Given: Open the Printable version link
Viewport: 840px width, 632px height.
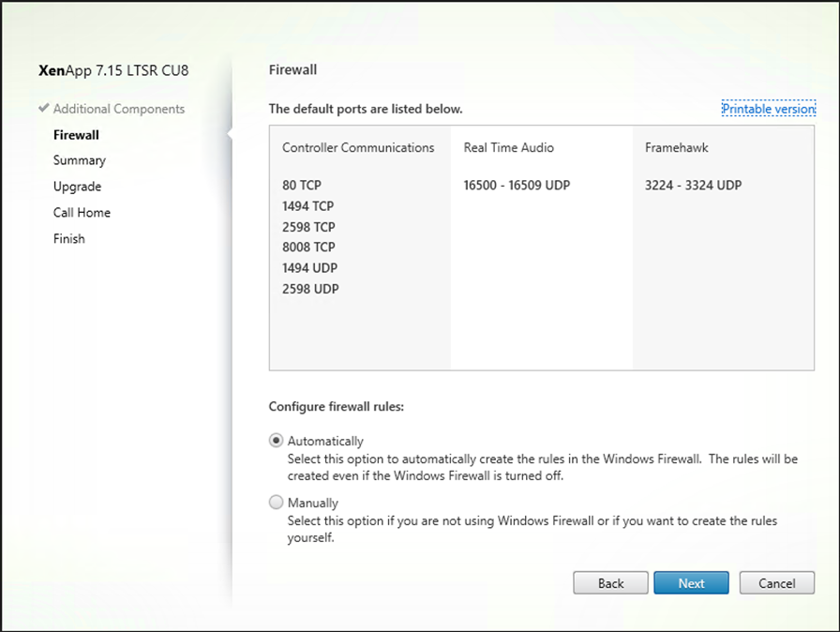Looking at the screenshot, I should [x=769, y=109].
